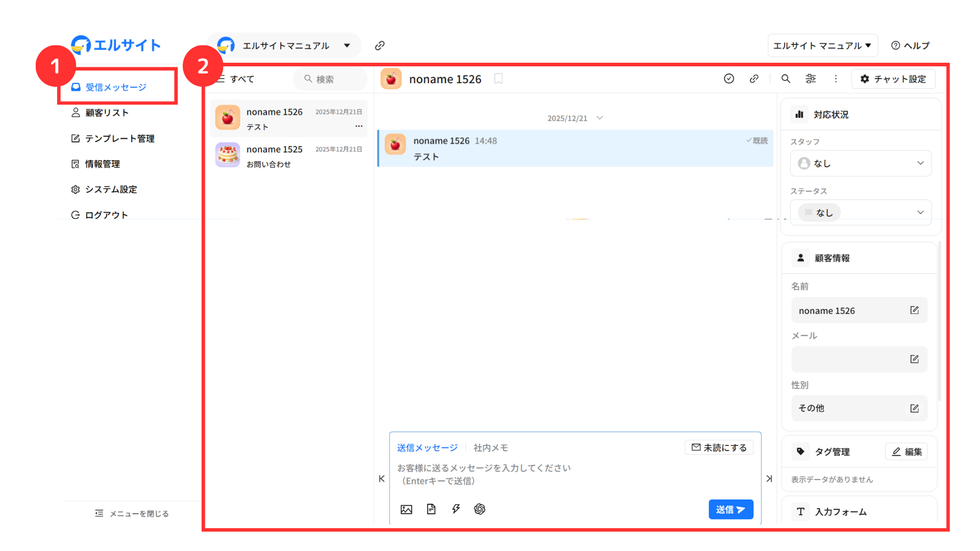Toggle the bookmark flag beside noname 1526

pos(499,79)
